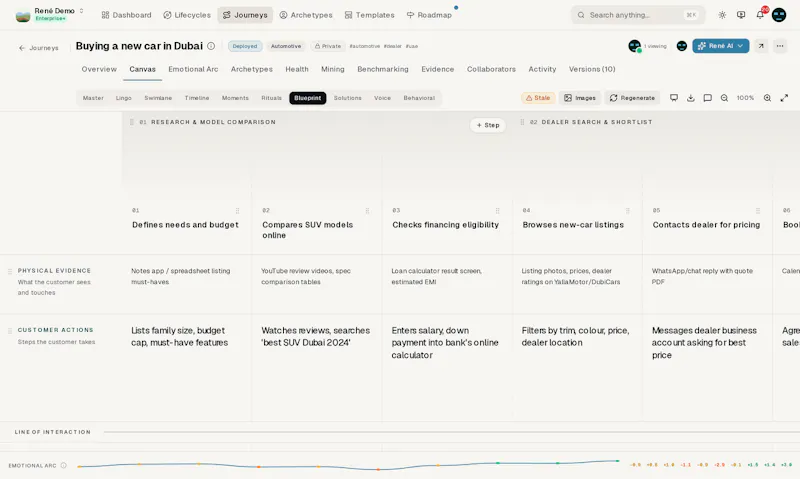Click the info icon next to Emotional Arc
Screen dimensions: 800x479
[63, 465]
